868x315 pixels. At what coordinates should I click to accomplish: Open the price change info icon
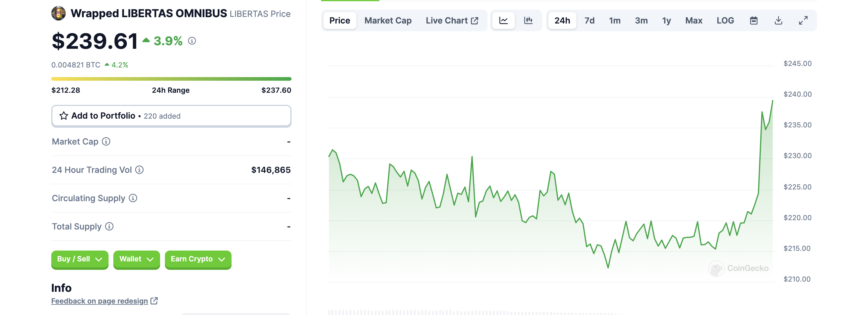(192, 41)
